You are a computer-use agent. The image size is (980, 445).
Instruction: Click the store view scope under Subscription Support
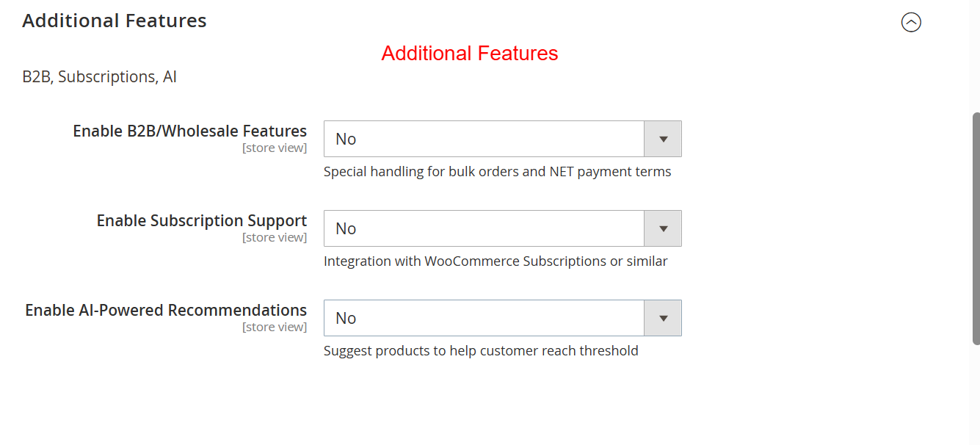click(275, 238)
